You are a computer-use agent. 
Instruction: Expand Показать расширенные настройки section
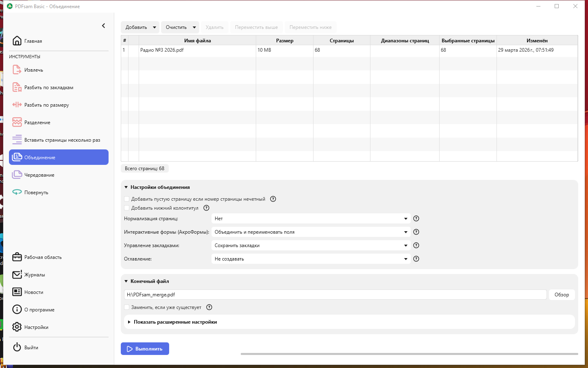coord(175,322)
